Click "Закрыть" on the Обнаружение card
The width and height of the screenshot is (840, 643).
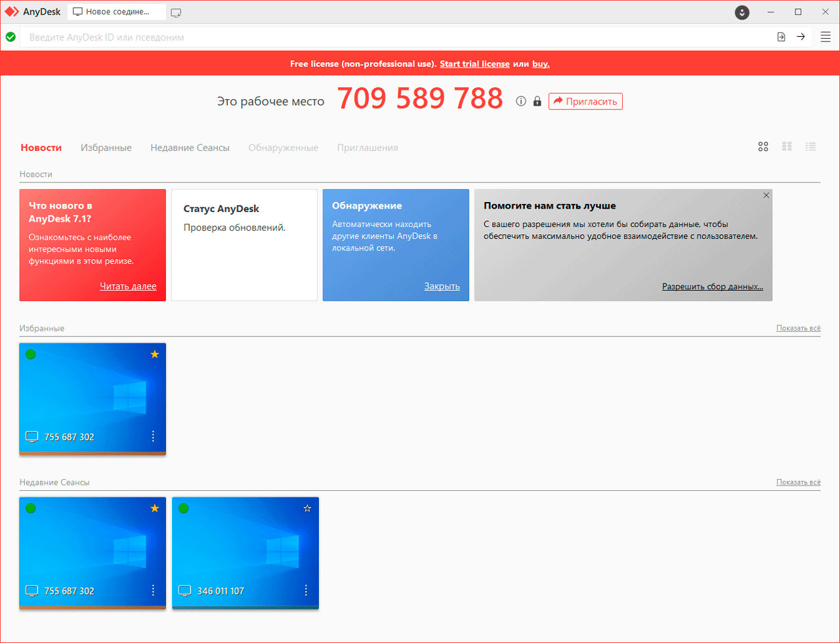[442, 286]
